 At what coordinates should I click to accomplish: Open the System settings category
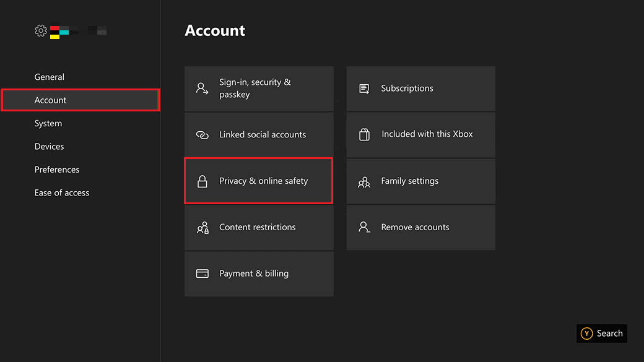pos(48,123)
